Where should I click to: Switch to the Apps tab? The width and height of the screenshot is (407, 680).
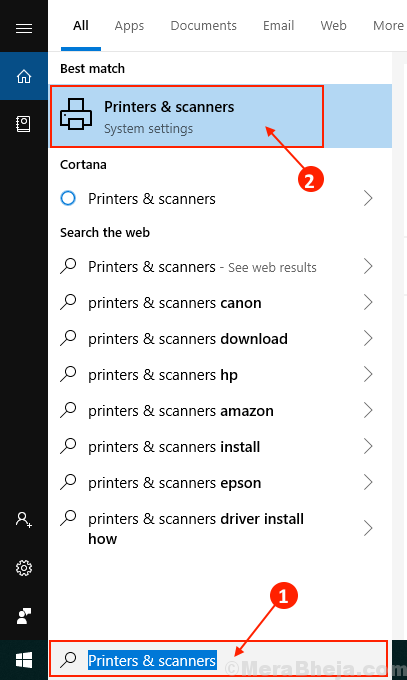pyautogui.click(x=129, y=26)
